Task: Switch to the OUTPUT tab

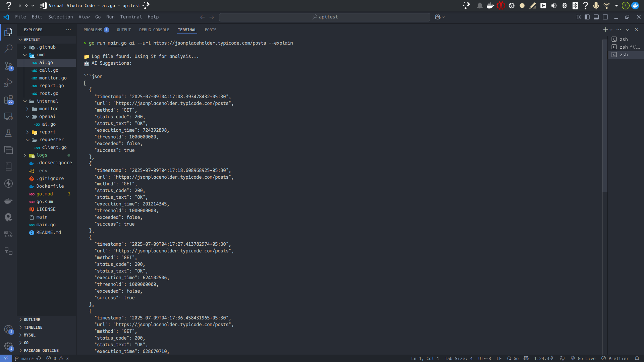Action: tap(124, 30)
